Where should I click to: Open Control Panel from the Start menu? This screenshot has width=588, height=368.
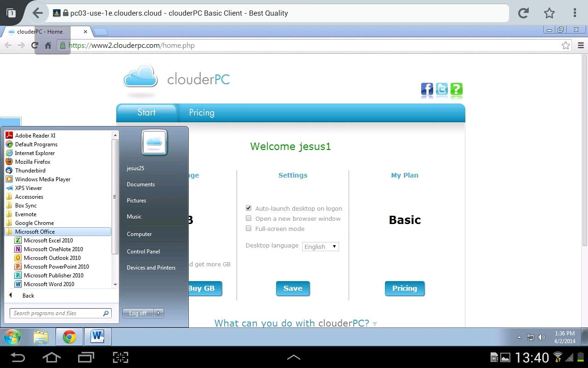[143, 251]
